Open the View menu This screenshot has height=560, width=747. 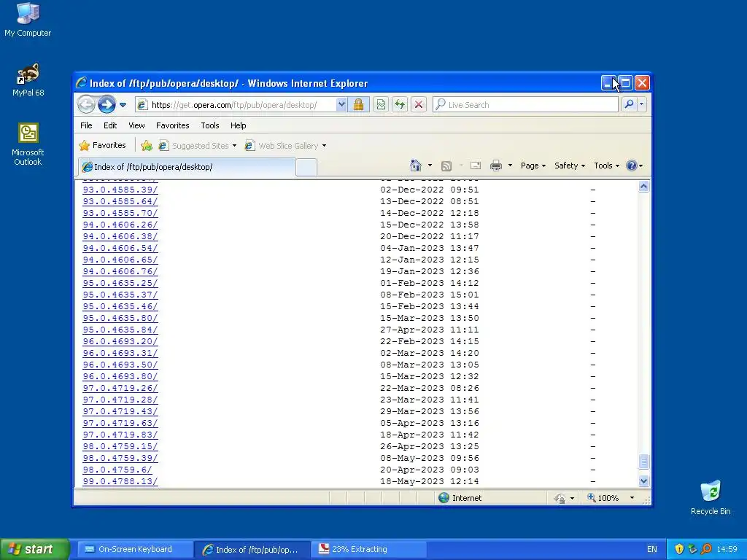coord(136,125)
